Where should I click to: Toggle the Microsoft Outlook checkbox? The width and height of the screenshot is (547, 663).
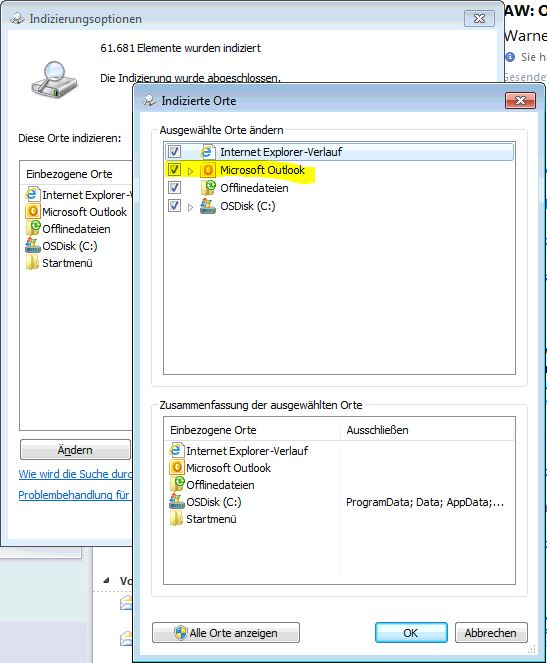tap(174, 170)
